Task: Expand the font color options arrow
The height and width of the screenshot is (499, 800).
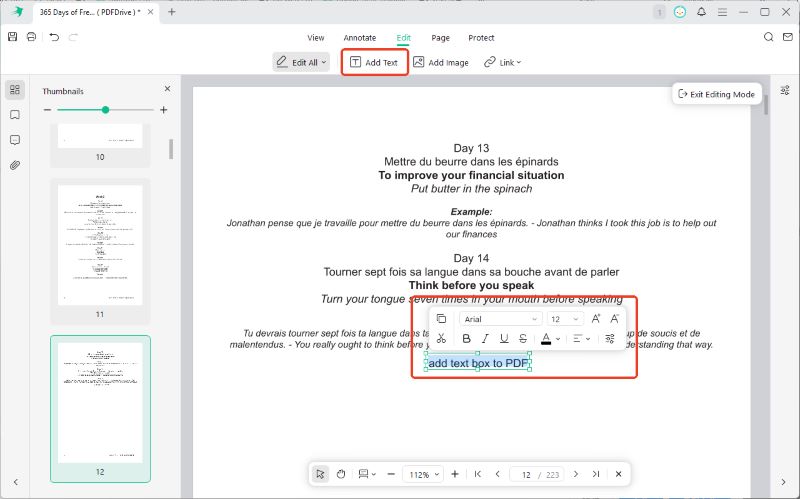Action: pos(558,339)
